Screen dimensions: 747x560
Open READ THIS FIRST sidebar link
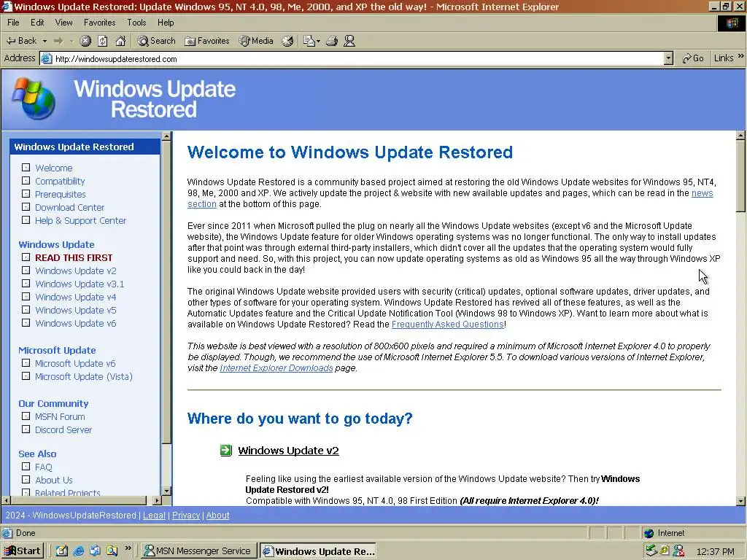(74, 257)
